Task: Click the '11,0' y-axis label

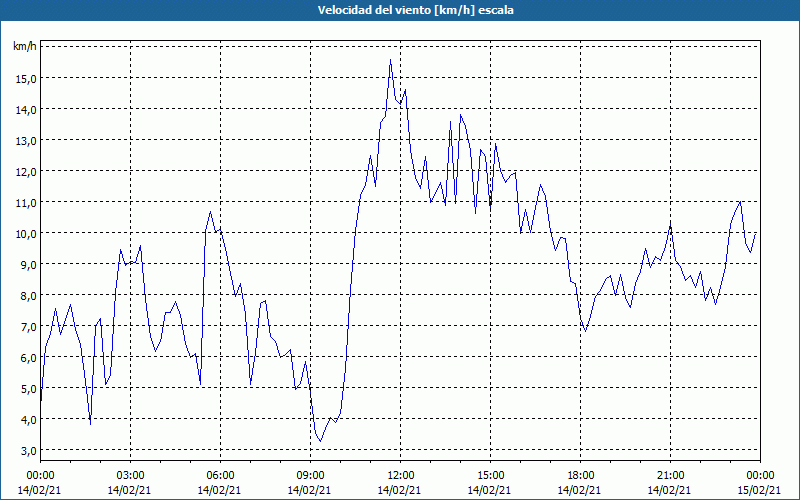Action: [x=25, y=203]
